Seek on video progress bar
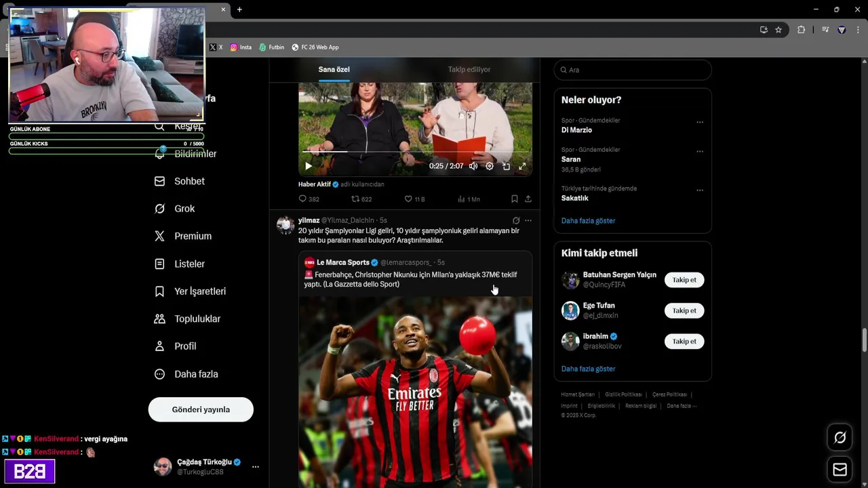Viewport: 868px width, 488px height. tap(415, 152)
